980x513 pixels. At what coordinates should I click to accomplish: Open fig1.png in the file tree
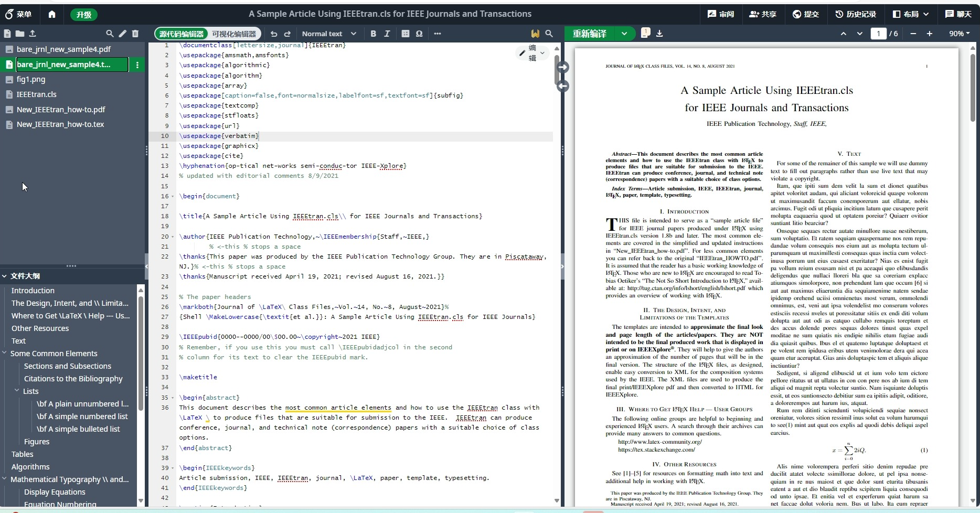click(31, 79)
